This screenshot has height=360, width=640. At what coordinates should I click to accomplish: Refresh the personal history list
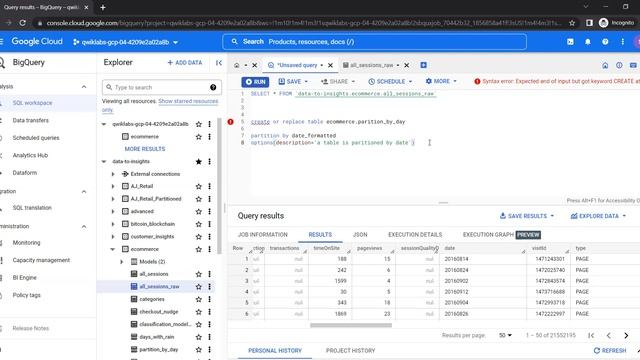610,351
